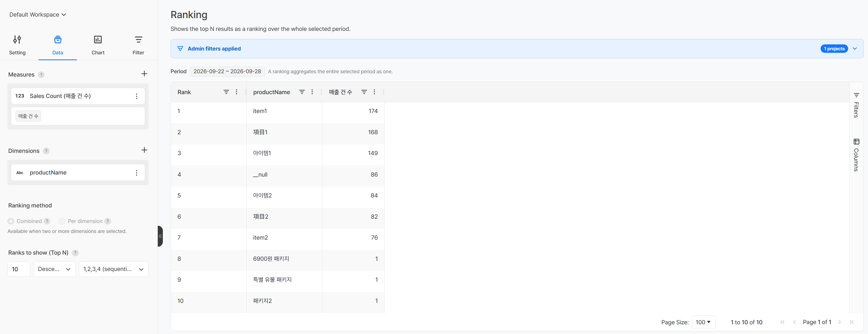Open the Filter tab

coord(138,45)
